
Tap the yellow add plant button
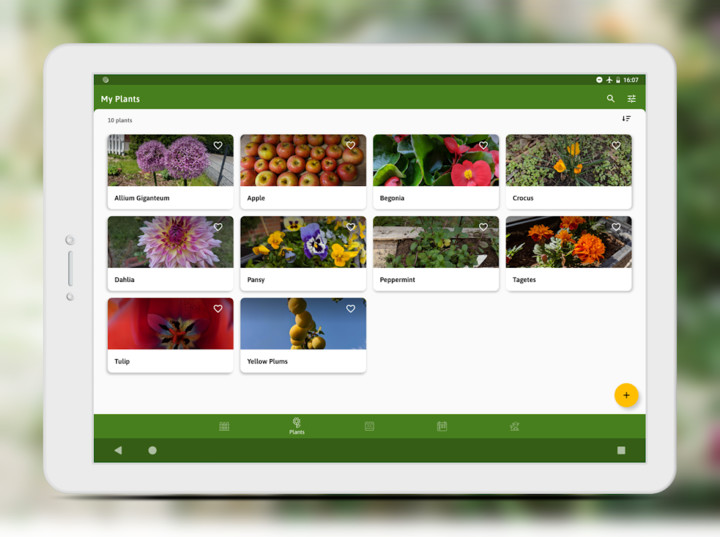click(x=626, y=395)
